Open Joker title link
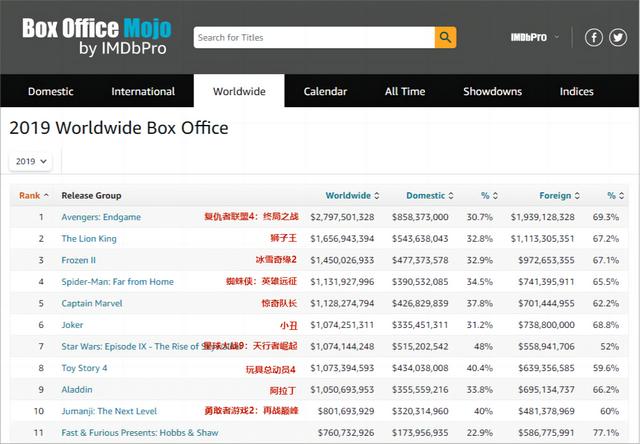This screenshot has height=444, width=640. pyautogui.click(x=72, y=325)
